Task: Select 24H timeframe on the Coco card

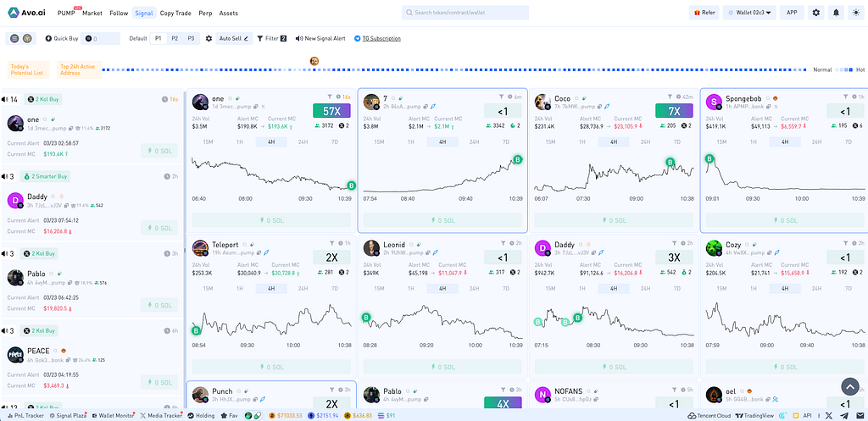Action: (x=645, y=142)
